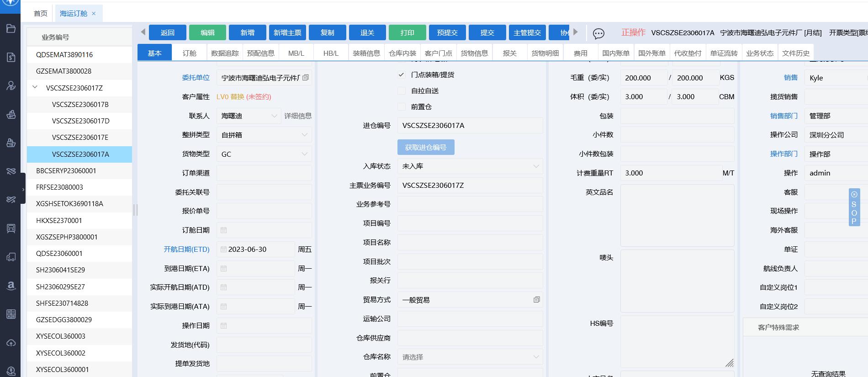The image size is (868, 377).
Task: Open the 整拼类型 dropdown
Action: click(264, 135)
